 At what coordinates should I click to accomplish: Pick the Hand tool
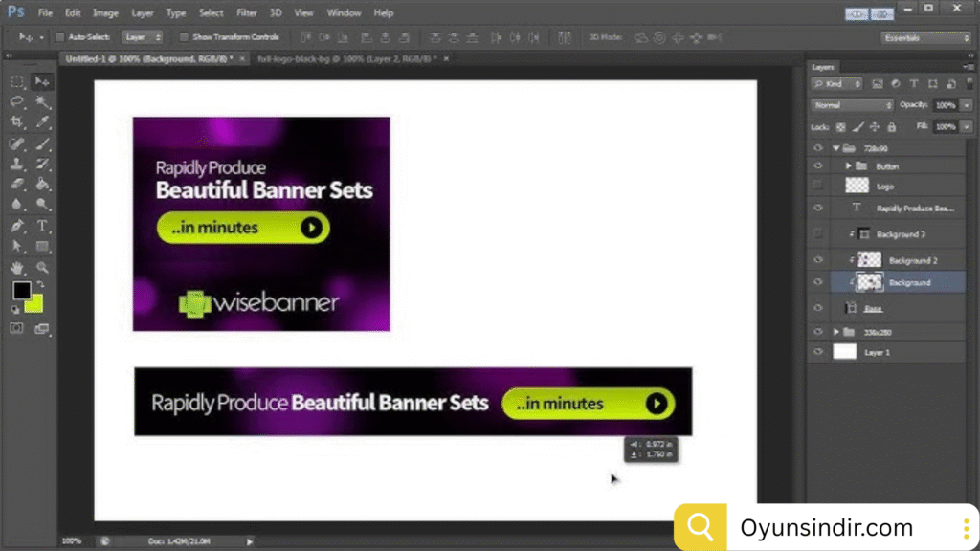click(x=17, y=268)
